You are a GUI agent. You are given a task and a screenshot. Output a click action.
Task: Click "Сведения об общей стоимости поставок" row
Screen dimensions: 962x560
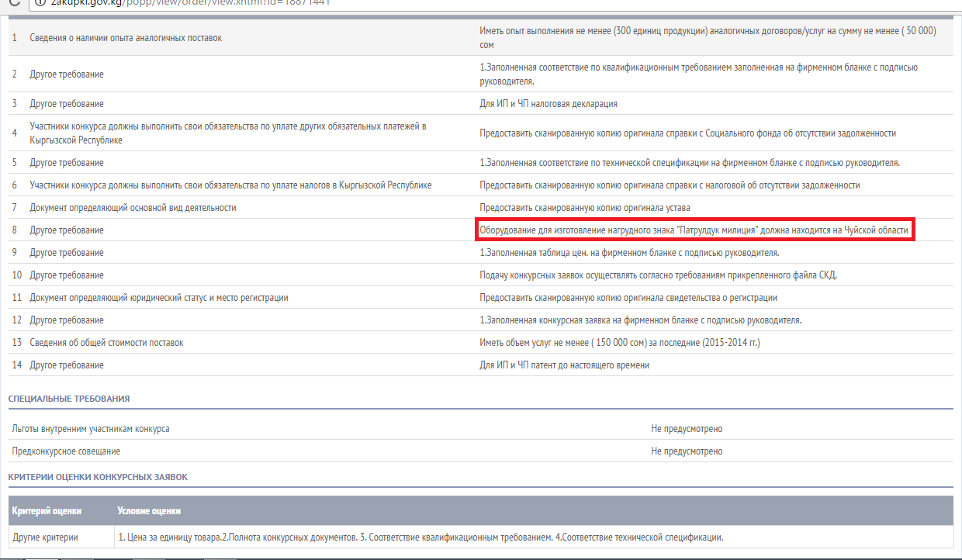[x=106, y=343]
